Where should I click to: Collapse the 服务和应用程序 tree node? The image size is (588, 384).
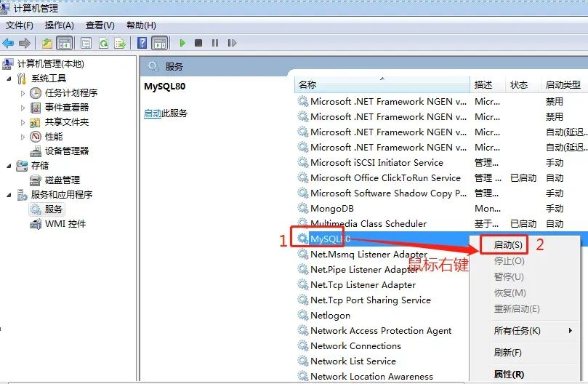point(9,195)
